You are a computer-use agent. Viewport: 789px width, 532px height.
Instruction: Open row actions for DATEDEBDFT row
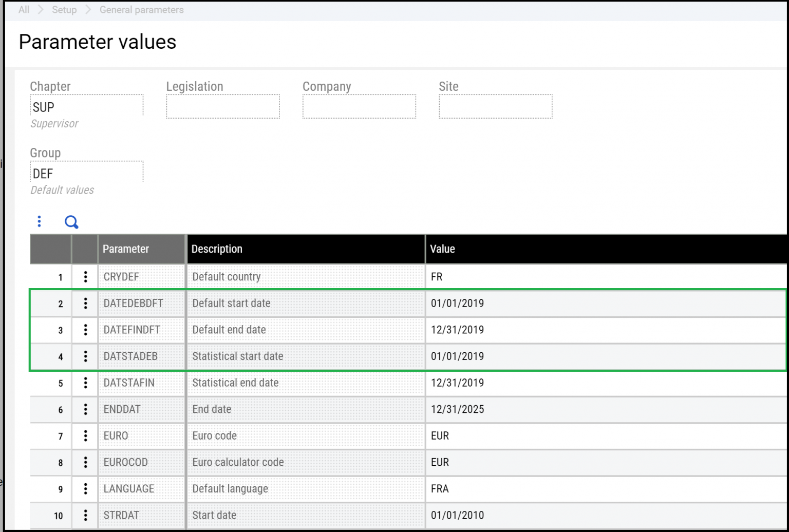[x=84, y=303]
